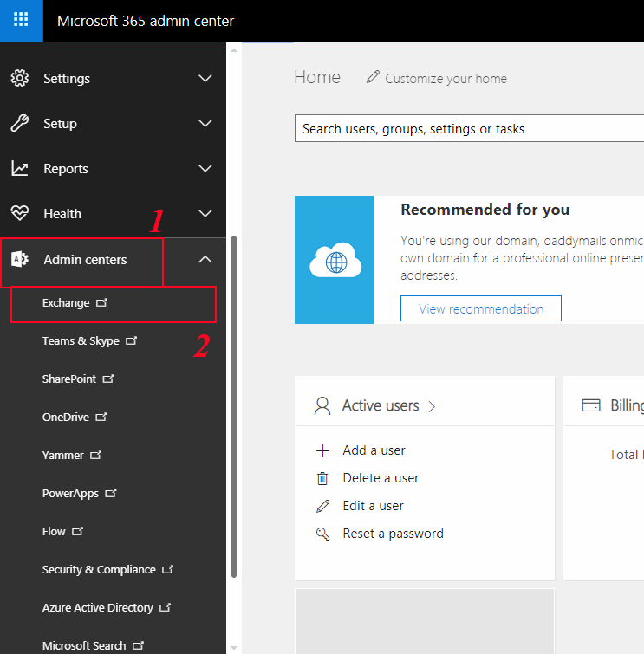The image size is (644, 654).
Task: Select Health in the navigation
Action: tap(62, 214)
